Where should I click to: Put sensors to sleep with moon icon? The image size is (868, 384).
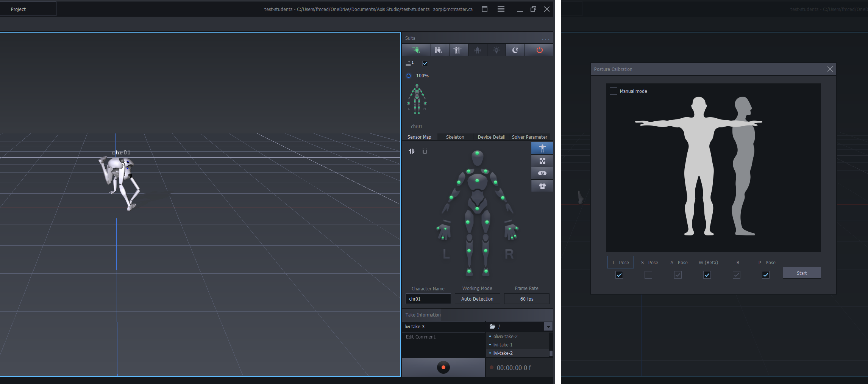(x=515, y=50)
